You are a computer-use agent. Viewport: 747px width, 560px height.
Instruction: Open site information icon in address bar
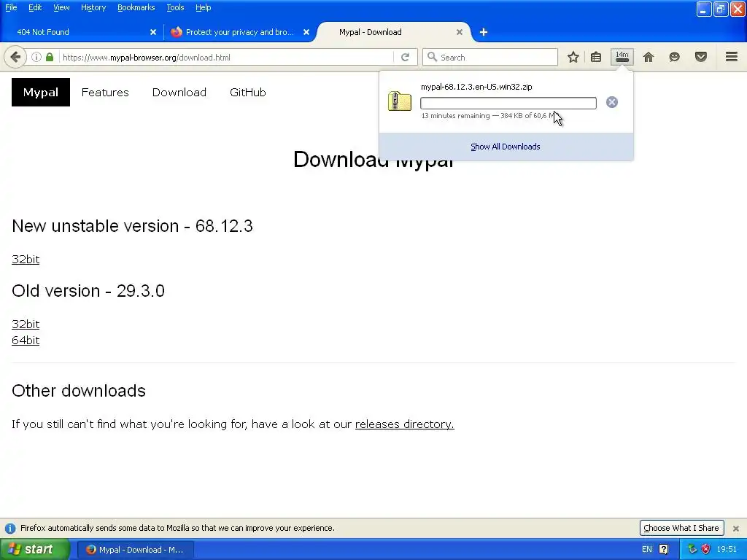(36, 57)
